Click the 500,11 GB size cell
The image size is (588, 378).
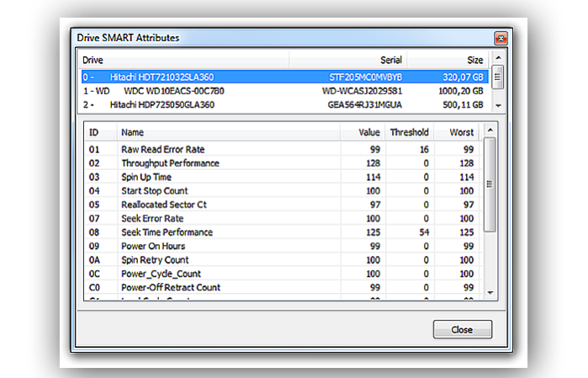coord(464,104)
